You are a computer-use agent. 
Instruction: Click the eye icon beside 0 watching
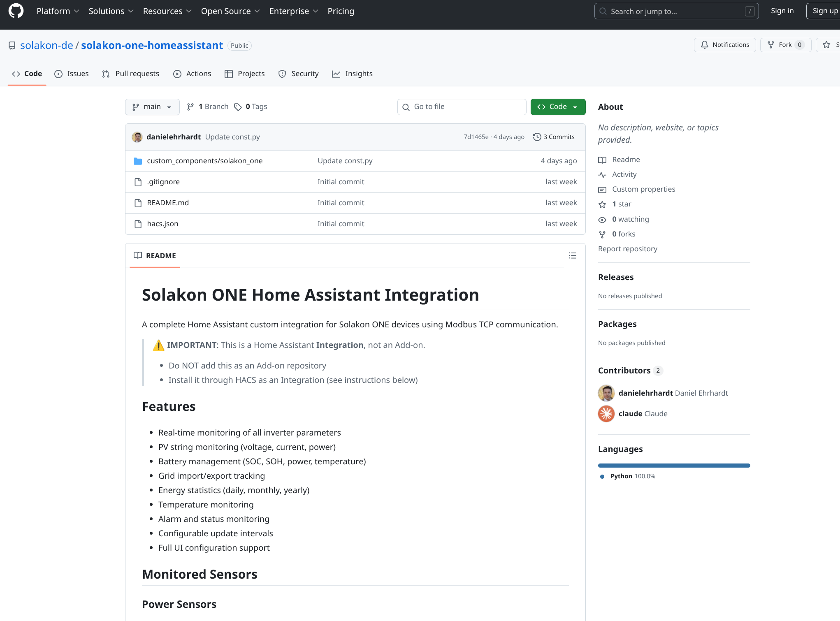pyautogui.click(x=602, y=220)
